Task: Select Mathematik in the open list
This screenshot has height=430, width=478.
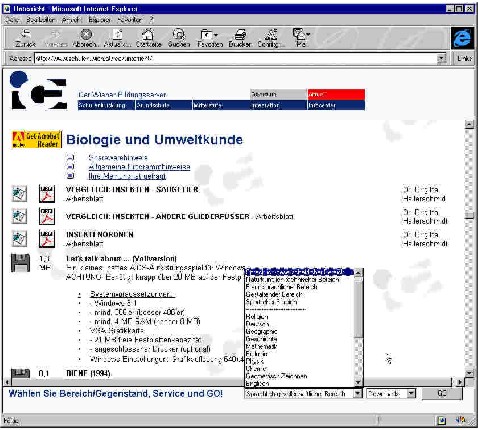Action: point(261,346)
